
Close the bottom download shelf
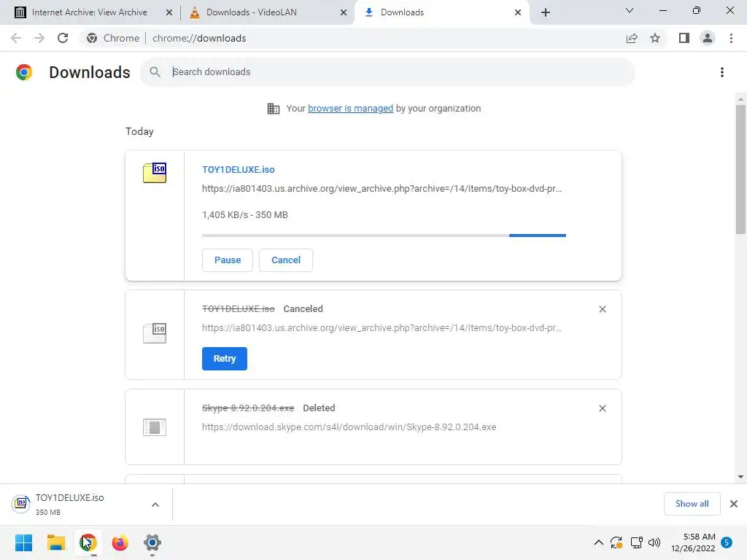click(734, 504)
